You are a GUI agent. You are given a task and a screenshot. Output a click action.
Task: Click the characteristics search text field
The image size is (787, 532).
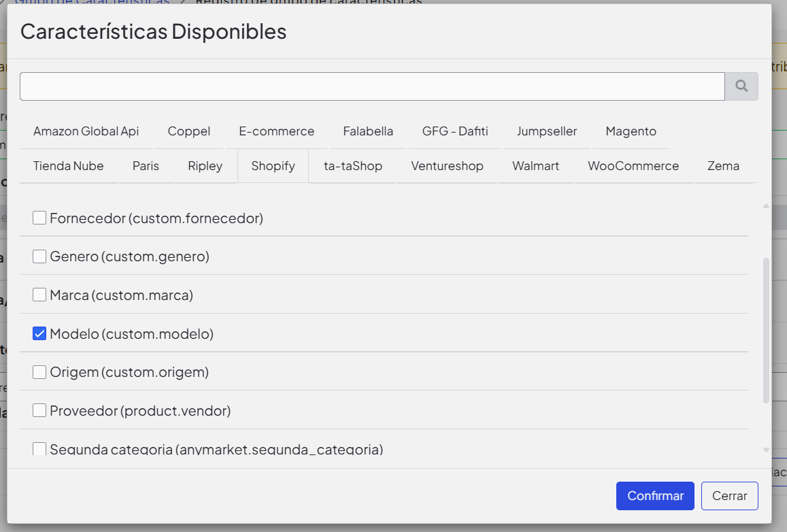point(372,86)
